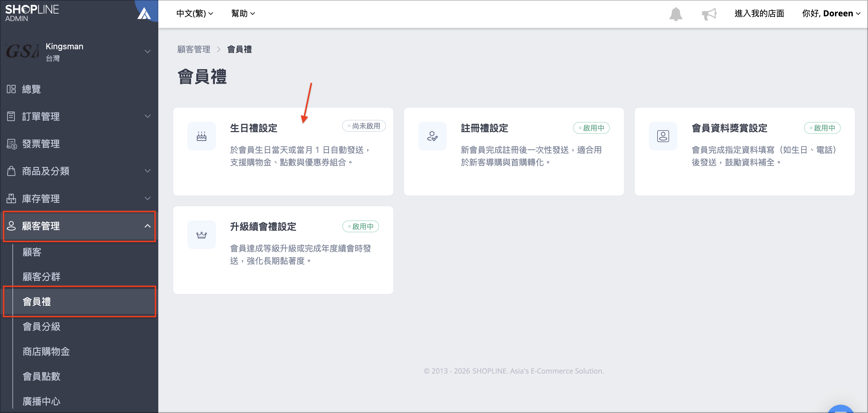Expand the 庫存管理 submenu chevron

tap(147, 198)
